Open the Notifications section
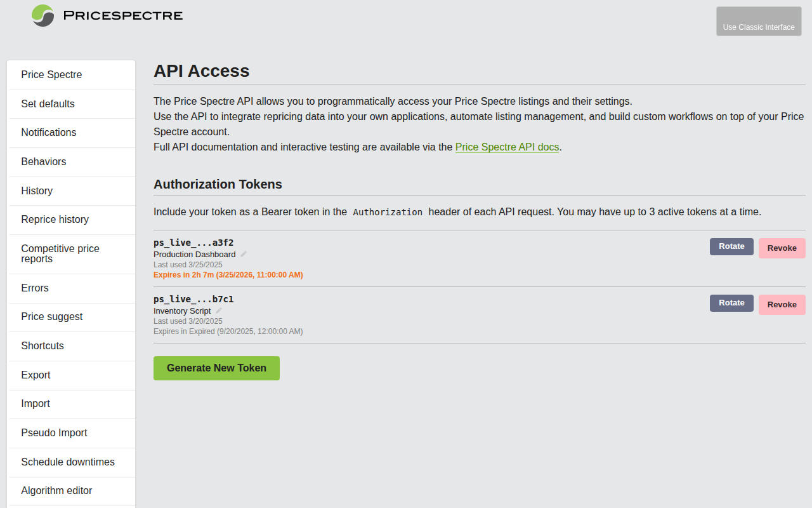 click(48, 132)
